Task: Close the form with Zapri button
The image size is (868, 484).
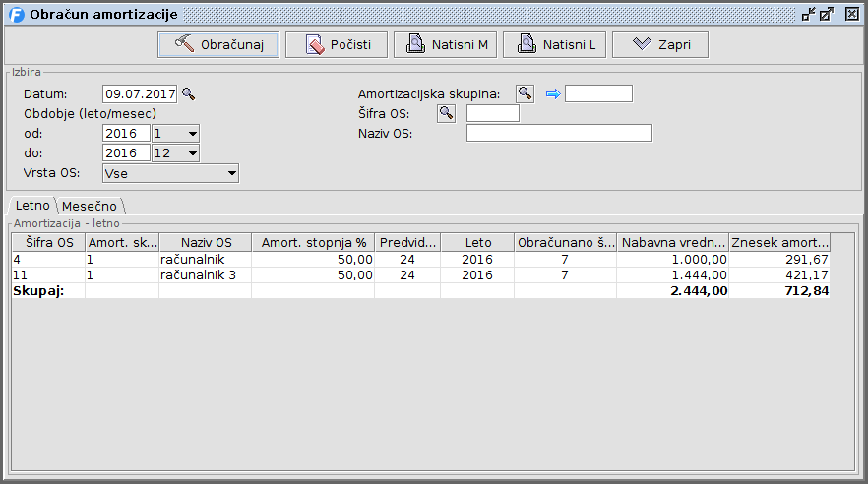Action: tap(659, 45)
